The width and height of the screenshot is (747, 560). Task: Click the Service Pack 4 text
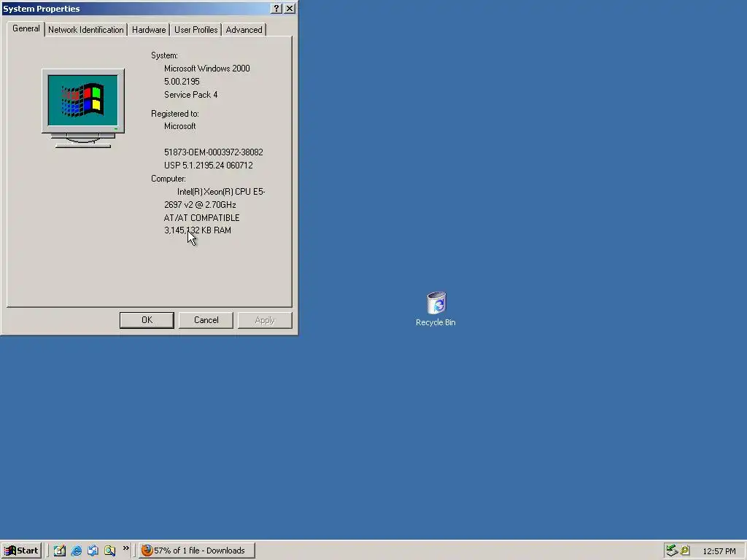point(190,95)
